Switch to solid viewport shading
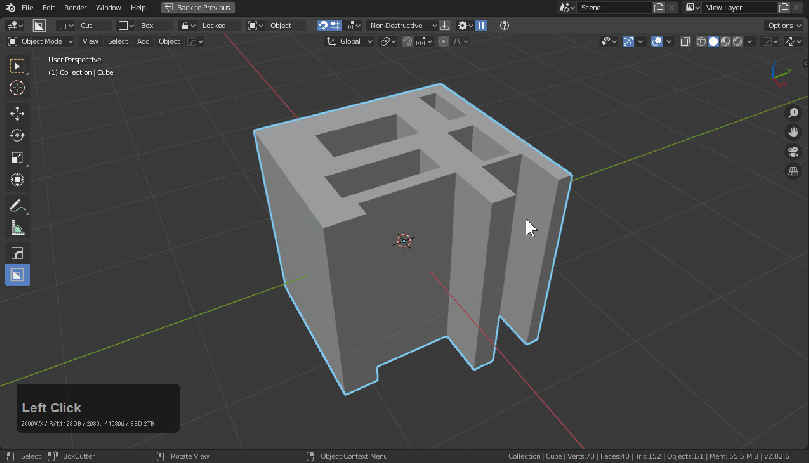The width and height of the screenshot is (809, 463). 713,42
